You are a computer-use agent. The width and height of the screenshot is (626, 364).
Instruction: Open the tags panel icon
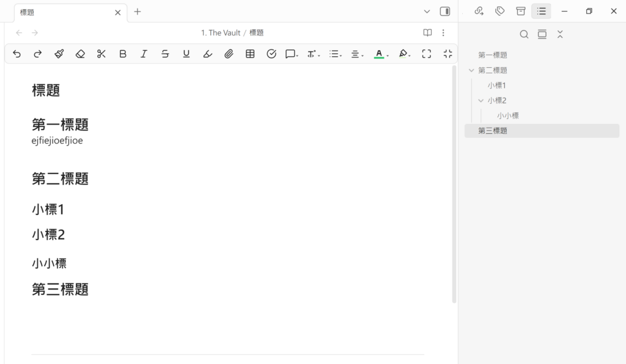500,11
